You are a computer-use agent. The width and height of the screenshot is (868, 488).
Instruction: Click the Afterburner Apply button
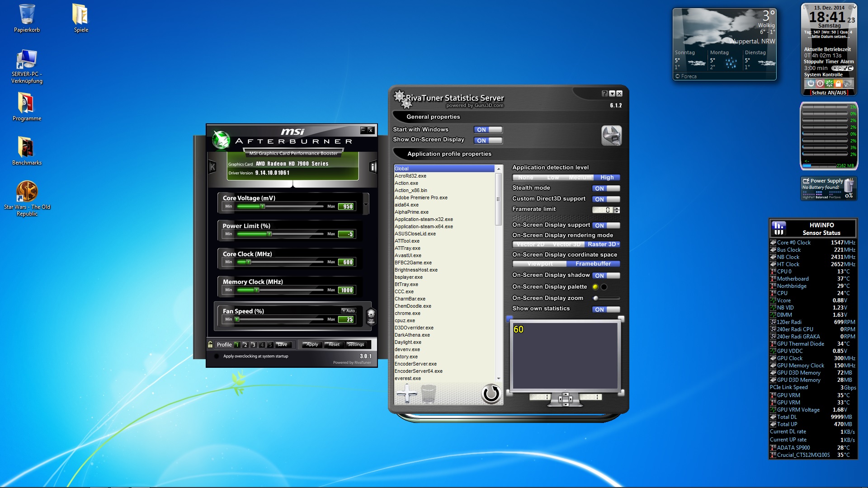coord(311,344)
